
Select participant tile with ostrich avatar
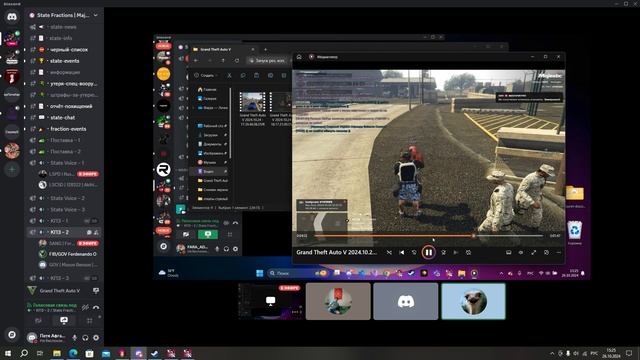click(x=473, y=302)
